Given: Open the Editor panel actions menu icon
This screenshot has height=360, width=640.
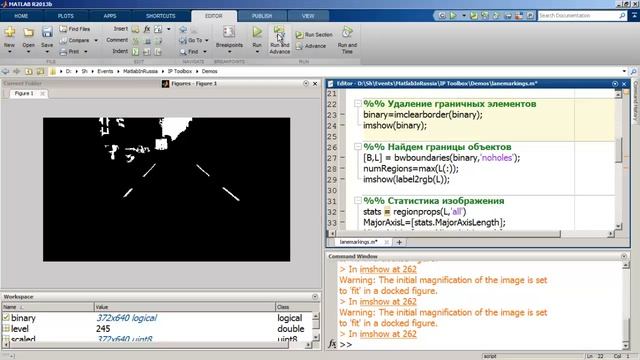Looking at the screenshot, I should [615, 84].
